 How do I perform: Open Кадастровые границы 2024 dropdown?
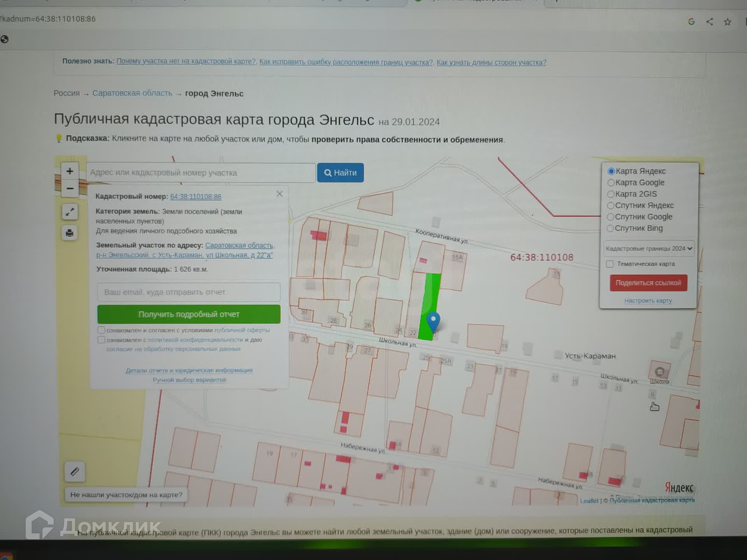point(649,248)
